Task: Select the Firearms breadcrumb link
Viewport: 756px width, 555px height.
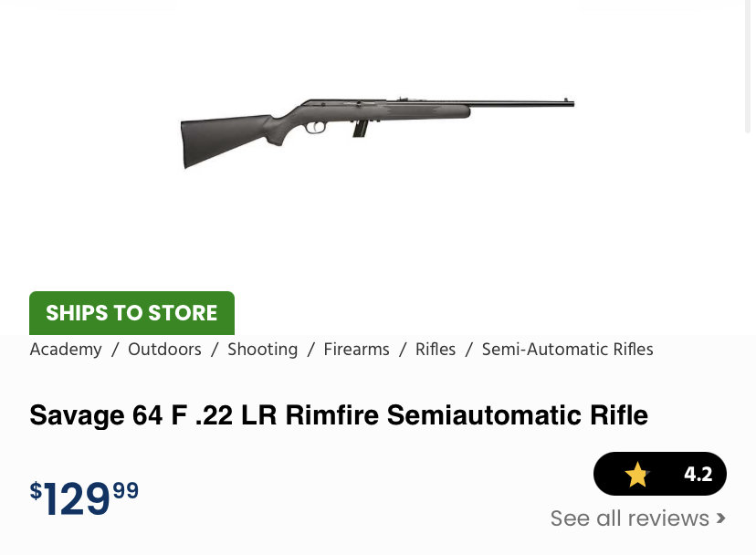Action: pyautogui.click(x=356, y=349)
